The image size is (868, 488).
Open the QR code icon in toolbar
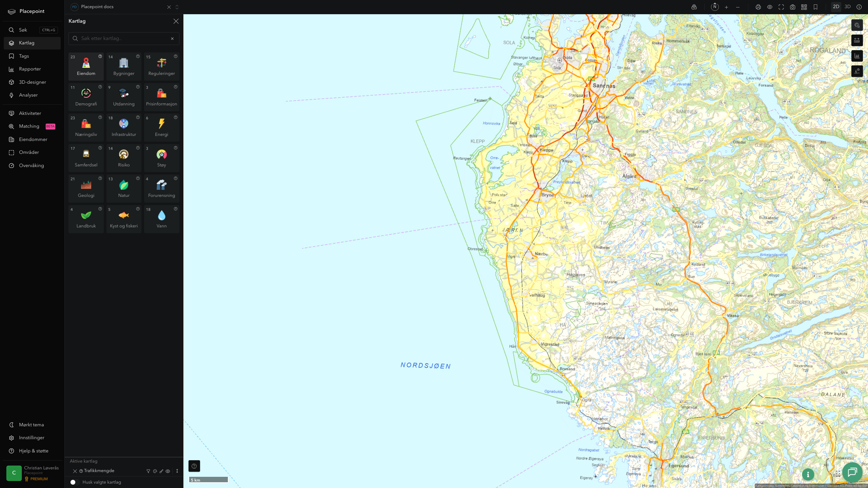tap(804, 7)
